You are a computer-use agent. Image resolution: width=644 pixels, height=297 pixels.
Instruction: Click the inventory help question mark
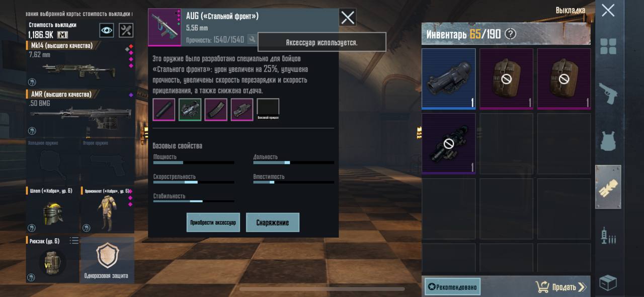(510, 34)
